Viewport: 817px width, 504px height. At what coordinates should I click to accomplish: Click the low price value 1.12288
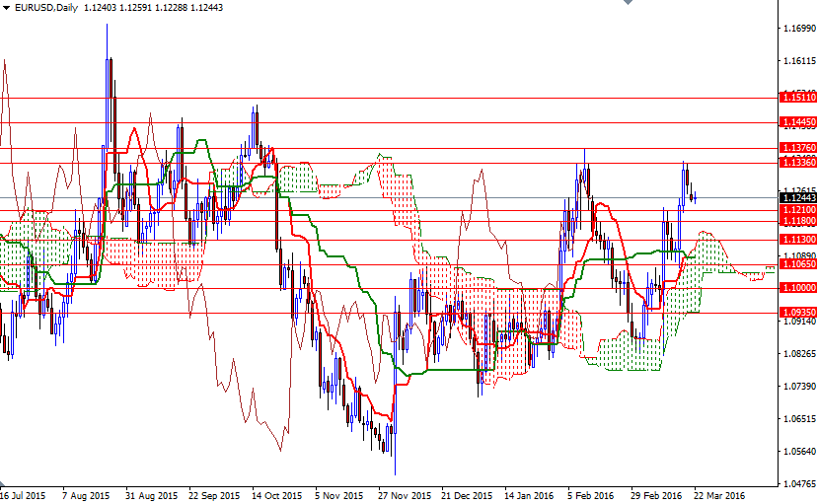171,8
